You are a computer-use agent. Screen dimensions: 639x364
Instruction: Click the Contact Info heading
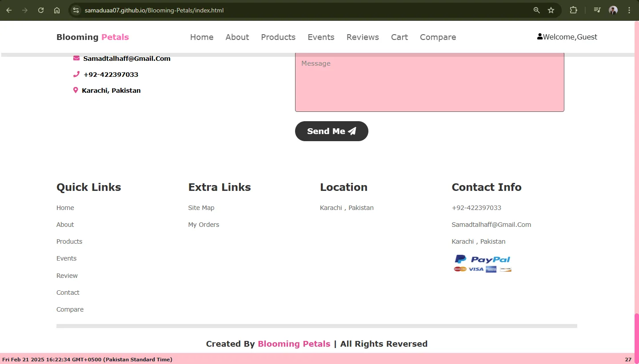tap(487, 187)
